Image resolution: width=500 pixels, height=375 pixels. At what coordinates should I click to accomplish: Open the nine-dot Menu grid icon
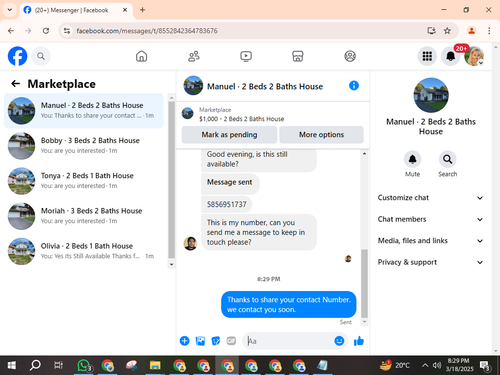coord(427,56)
